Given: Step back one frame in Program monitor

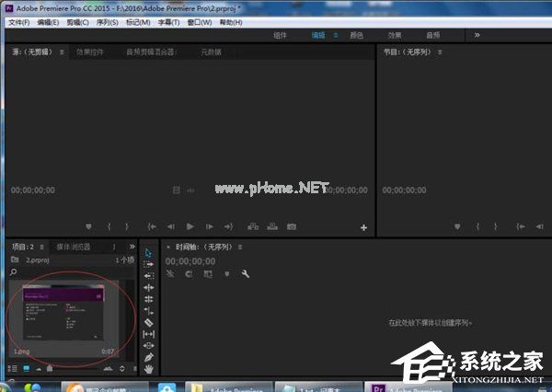Looking at the screenshot, I should (540, 226).
